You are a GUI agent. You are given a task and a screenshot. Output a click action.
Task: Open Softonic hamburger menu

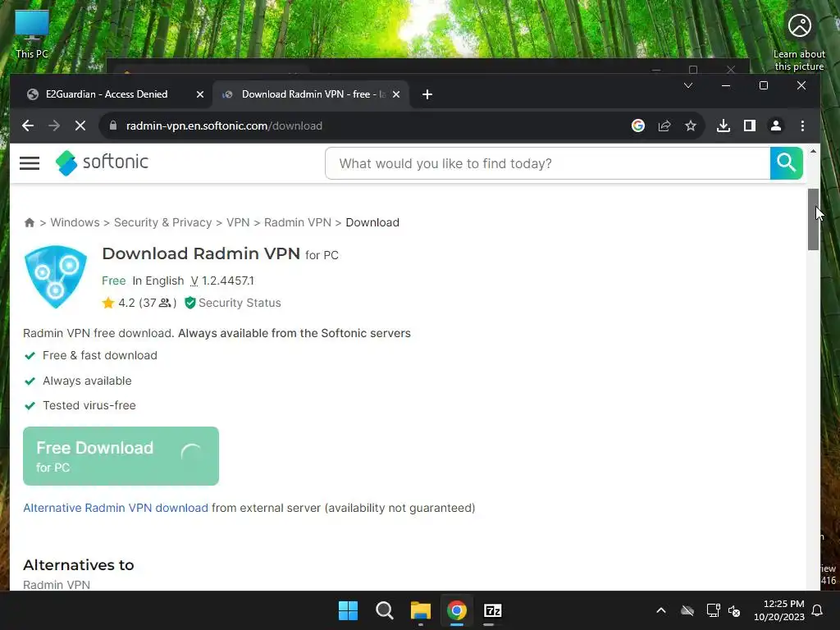coord(30,163)
